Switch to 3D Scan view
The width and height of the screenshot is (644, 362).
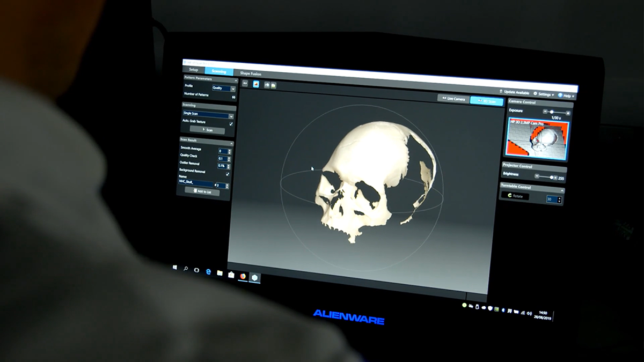[487, 100]
